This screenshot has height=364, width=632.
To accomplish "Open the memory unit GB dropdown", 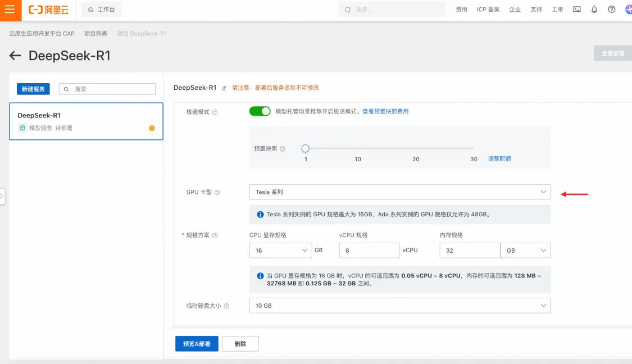I will (525, 250).
